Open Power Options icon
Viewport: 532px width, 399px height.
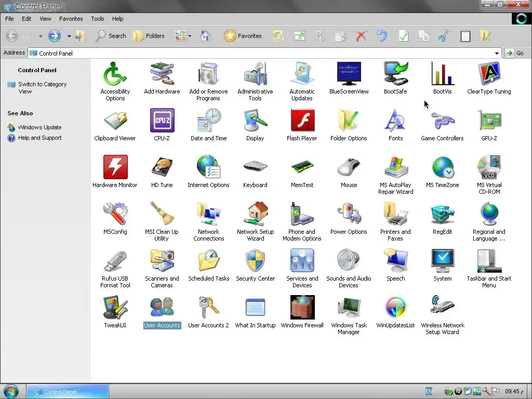pyautogui.click(x=349, y=214)
